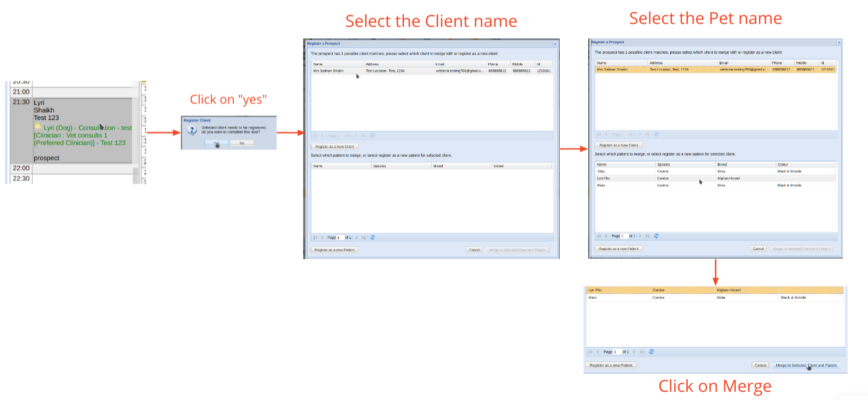Select the Toby patient row

coord(716,172)
